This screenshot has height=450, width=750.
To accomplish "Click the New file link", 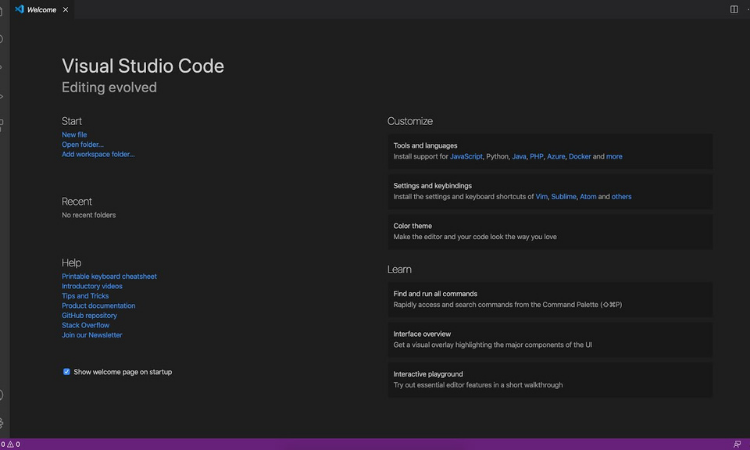I will click(74, 135).
